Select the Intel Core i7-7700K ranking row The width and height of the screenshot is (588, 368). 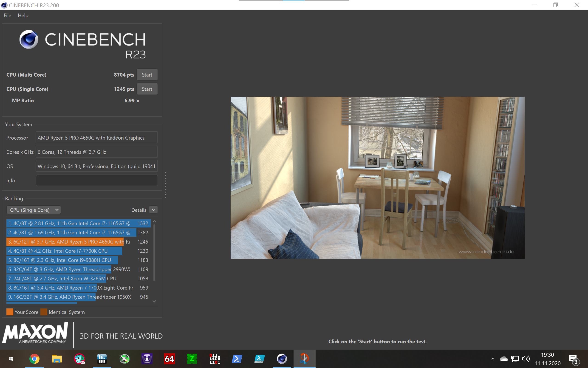coord(78,251)
